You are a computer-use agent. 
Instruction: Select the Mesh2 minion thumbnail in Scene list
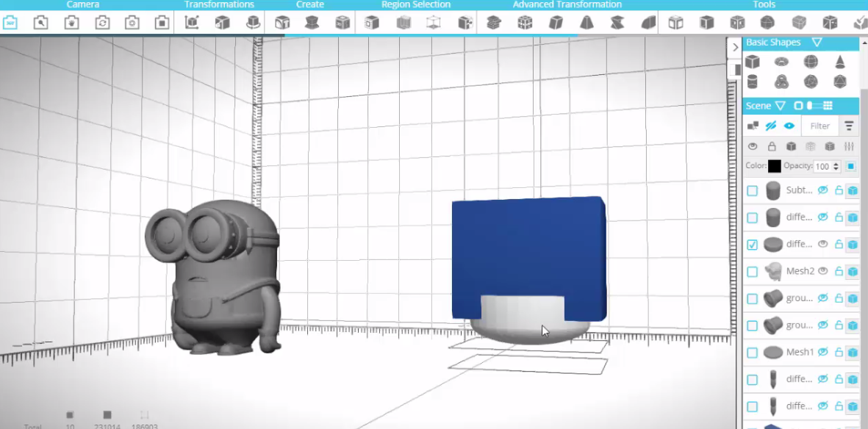click(x=772, y=272)
